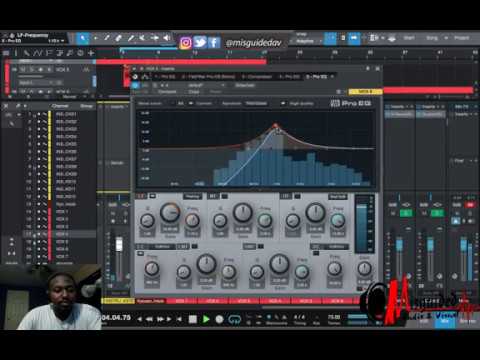
Task: Open the track inspector info icon
Action: pyautogui.click(x=16, y=53)
